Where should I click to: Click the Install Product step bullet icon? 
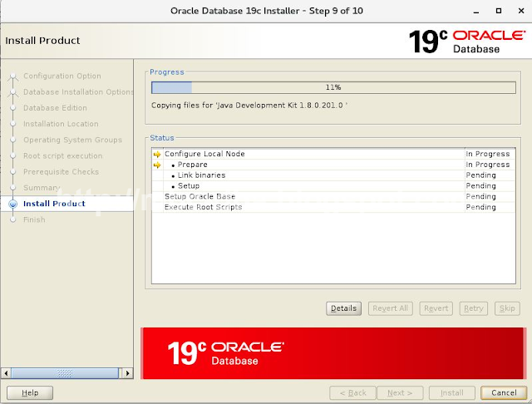(13, 204)
